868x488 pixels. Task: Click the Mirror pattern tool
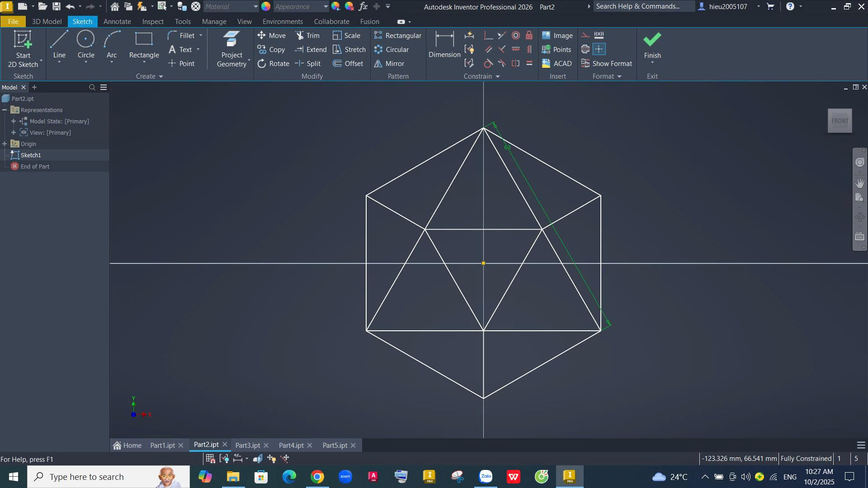[x=389, y=64]
